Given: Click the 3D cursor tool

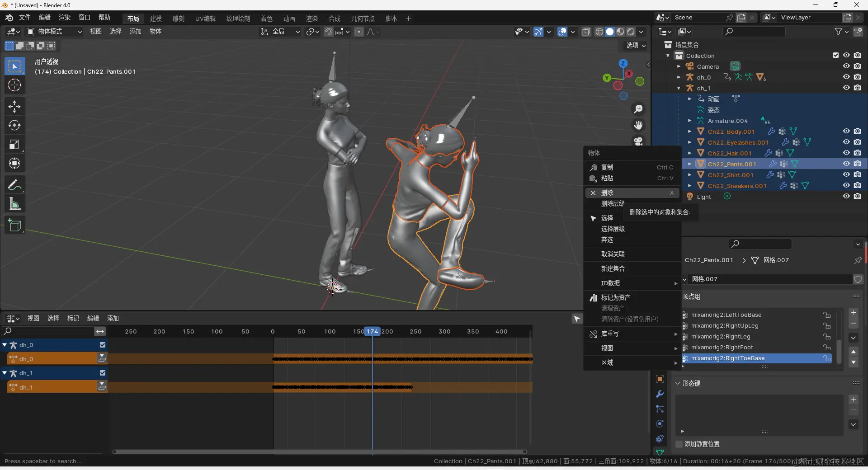Looking at the screenshot, I should [x=14, y=85].
